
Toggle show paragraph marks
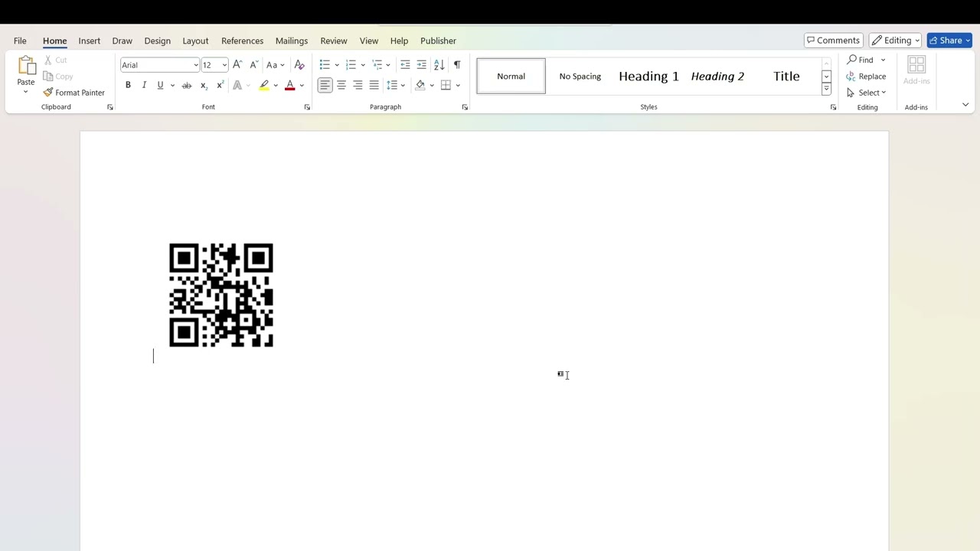tap(457, 65)
